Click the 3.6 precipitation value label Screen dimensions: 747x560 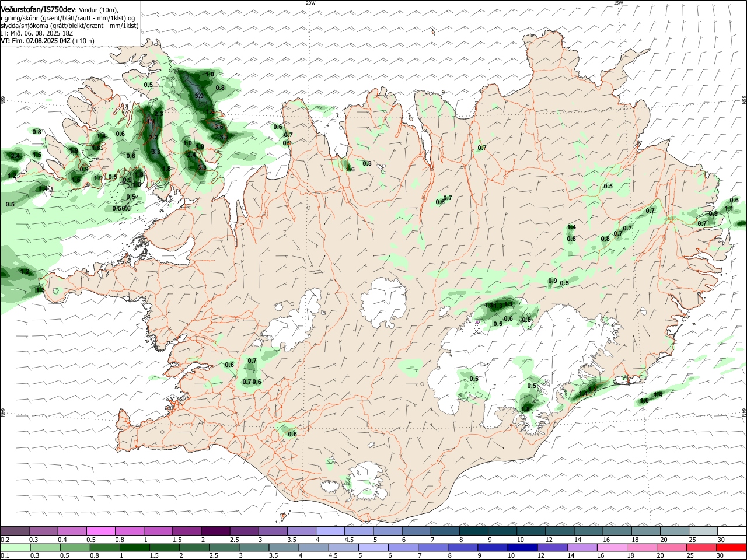pos(219,127)
